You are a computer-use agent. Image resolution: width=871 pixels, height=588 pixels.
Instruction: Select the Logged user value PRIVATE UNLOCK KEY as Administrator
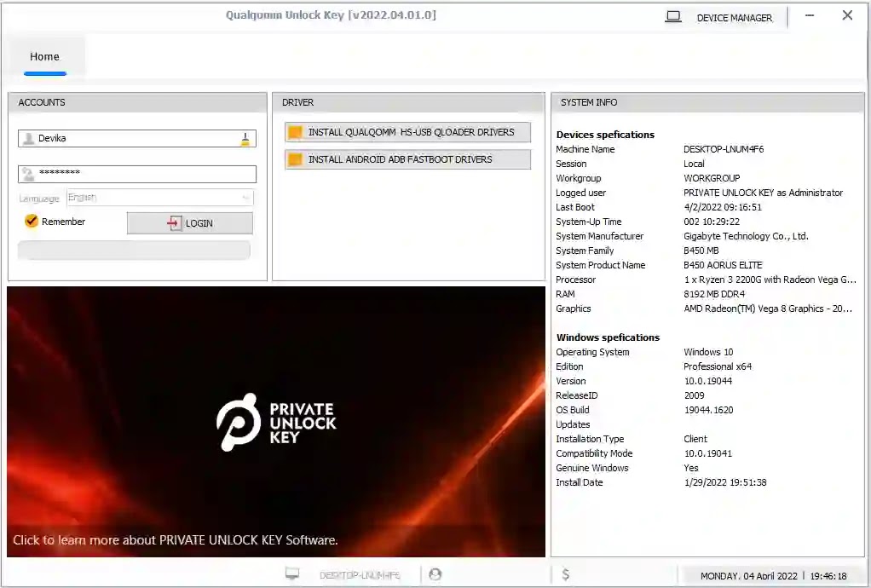tap(763, 193)
